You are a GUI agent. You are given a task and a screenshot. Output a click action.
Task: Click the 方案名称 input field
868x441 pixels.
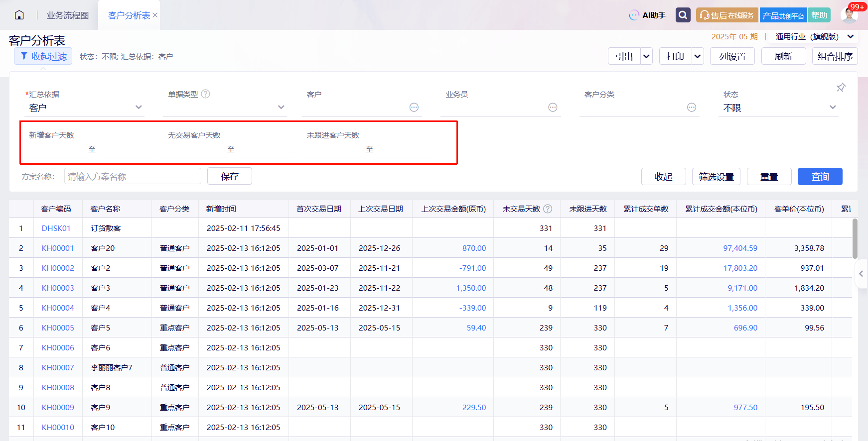[133, 176]
